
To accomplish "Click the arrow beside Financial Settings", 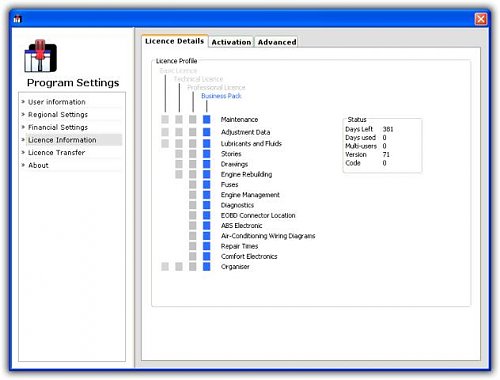I will (x=23, y=127).
